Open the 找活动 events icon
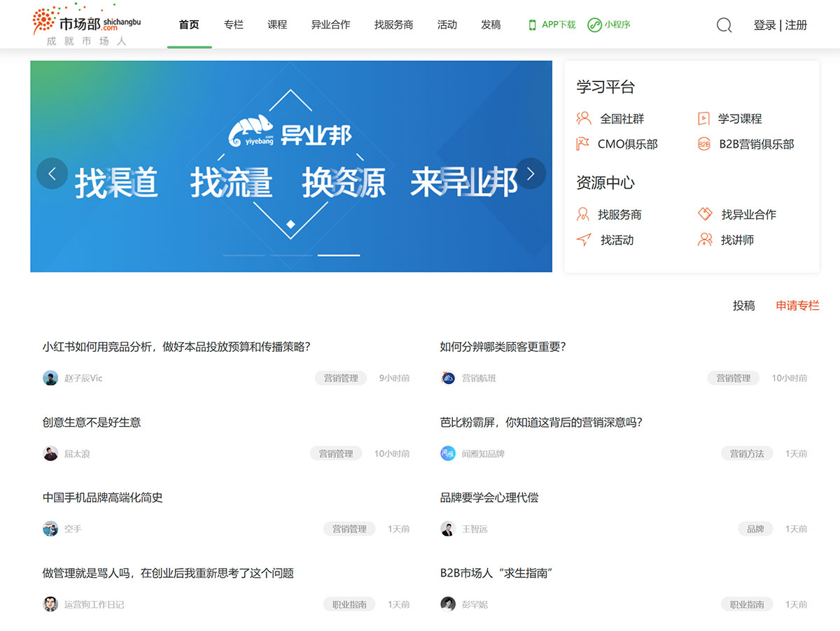840x631 pixels. [x=583, y=239]
